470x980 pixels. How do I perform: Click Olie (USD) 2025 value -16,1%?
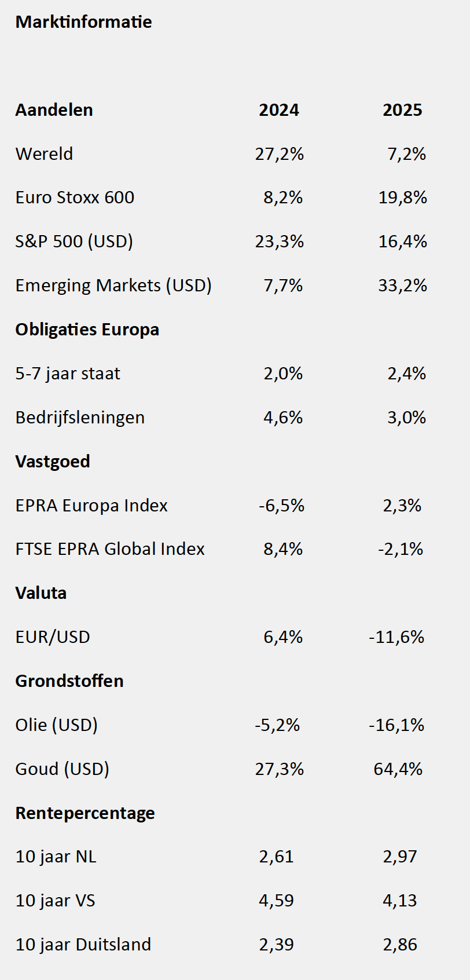click(396, 725)
